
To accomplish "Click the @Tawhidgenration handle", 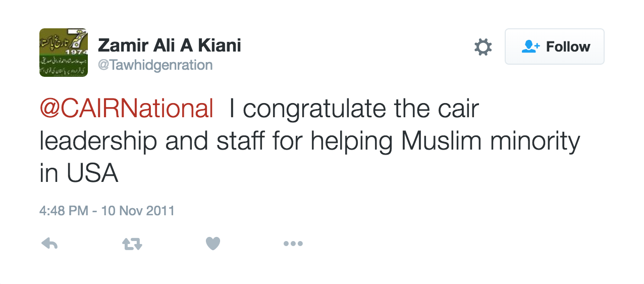I will click(155, 65).
